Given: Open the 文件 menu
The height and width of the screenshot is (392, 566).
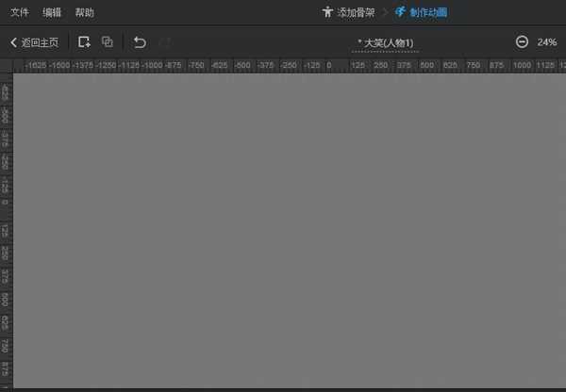Looking at the screenshot, I should [x=19, y=12].
